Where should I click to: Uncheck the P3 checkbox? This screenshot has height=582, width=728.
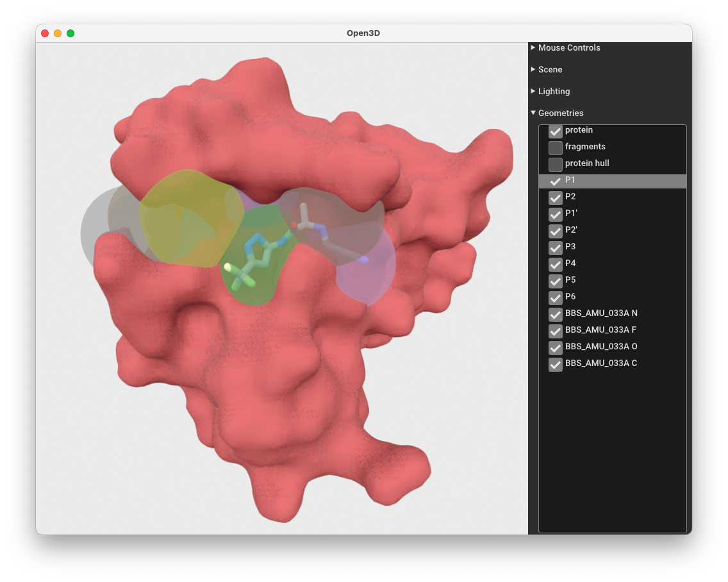click(556, 247)
